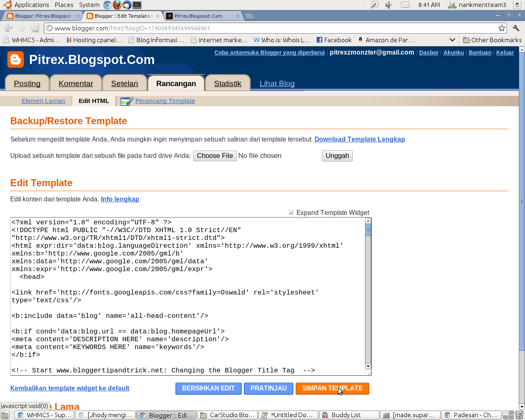Image resolution: width=525 pixels, height=420 pixels.
Task: Open the System menu
Action: coord(89,5)
